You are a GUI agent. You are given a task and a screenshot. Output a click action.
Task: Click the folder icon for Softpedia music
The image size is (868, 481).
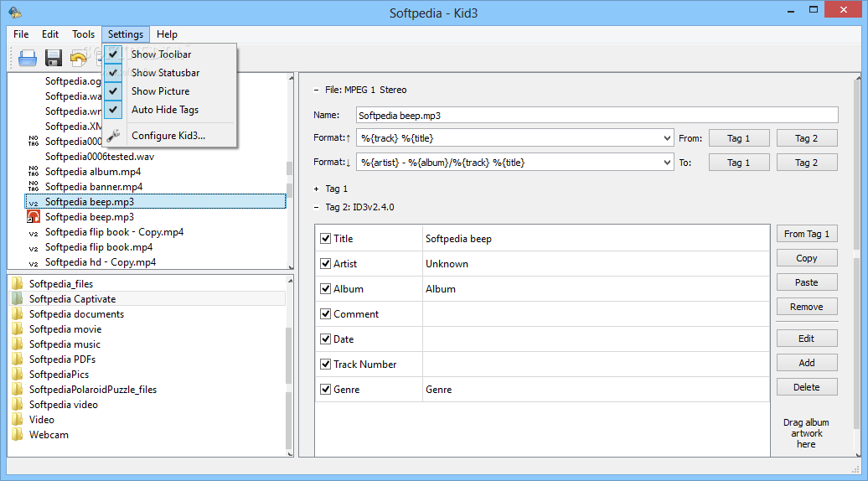(x=18, y=344)
